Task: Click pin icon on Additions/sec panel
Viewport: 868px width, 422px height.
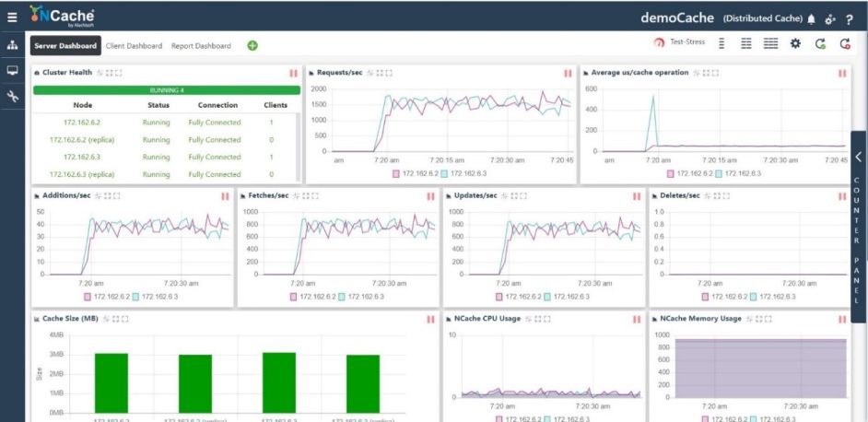Action: 98,195
